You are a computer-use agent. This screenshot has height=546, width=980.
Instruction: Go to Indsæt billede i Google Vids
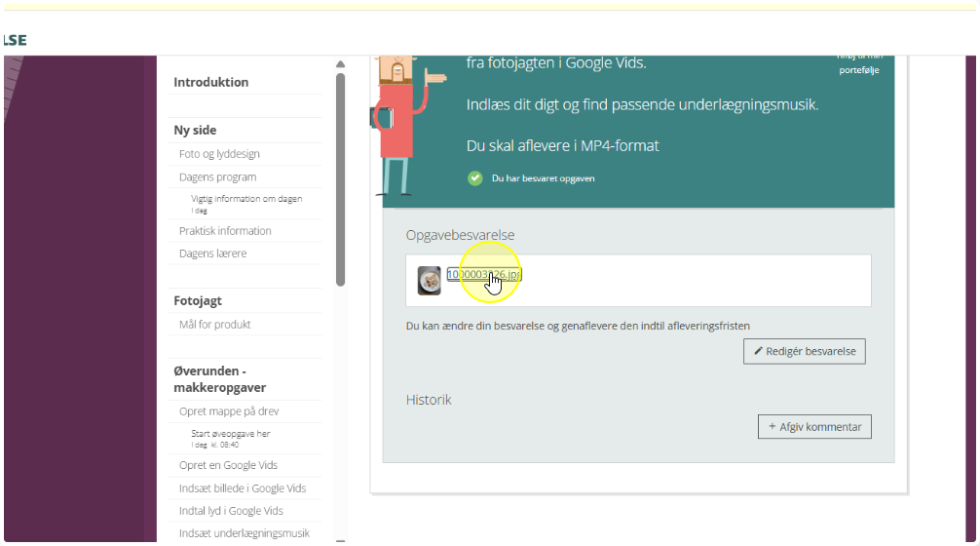point(243,488)
